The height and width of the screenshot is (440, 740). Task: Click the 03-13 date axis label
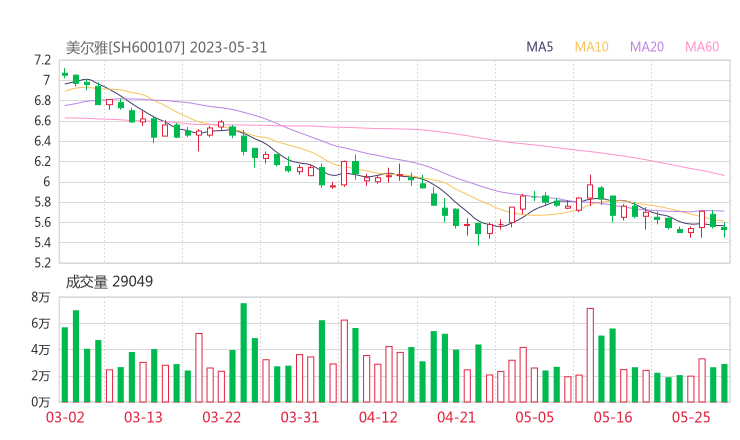click(143, 417)
